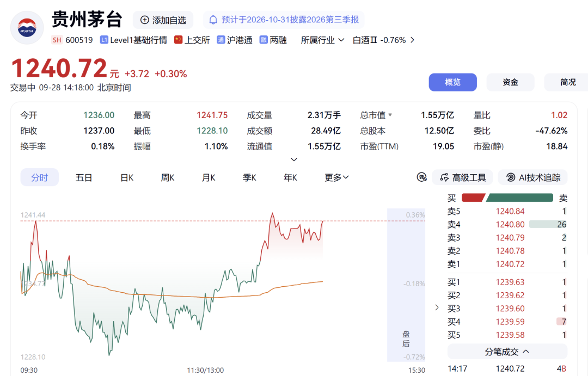Open the 更多 chart period dropdown
Image resolution: width=588 pixels, height=376 pixels.
click(337, 177)
